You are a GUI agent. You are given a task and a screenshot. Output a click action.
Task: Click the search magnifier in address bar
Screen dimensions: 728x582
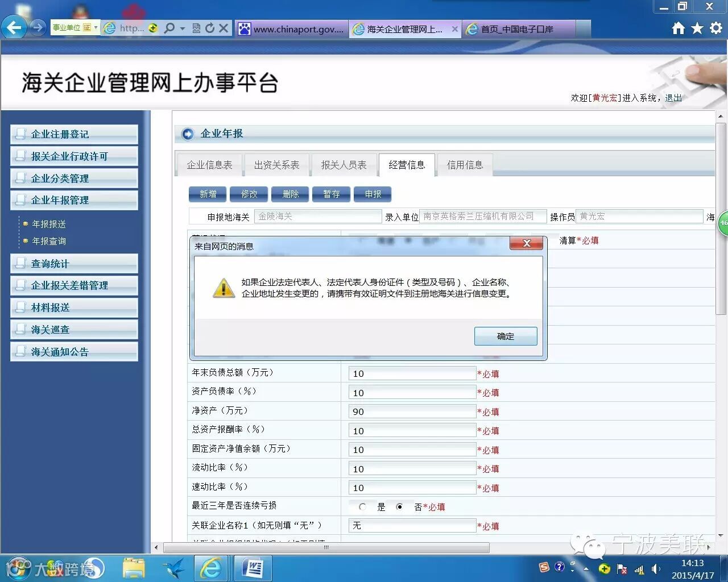coord(169,28)
